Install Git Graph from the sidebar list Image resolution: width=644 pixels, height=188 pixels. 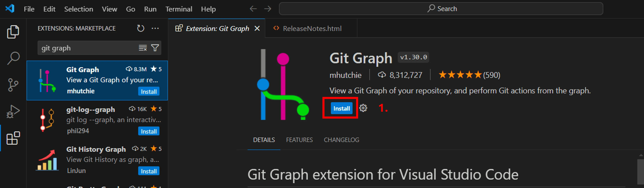coord(149,92)
